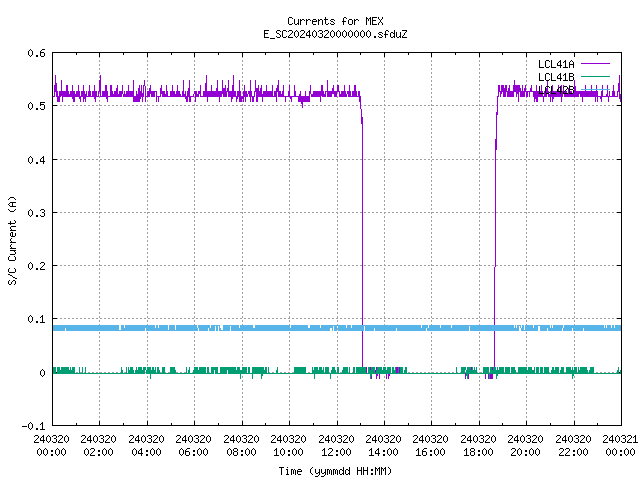
Task: Select the LCL42B legend label
Action: 556,90
